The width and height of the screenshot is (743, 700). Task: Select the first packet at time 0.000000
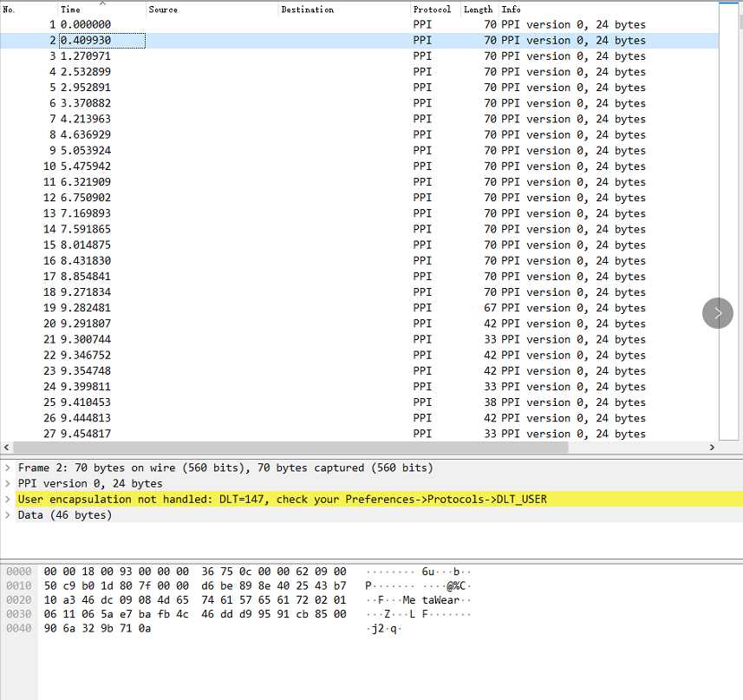point(260,24)
